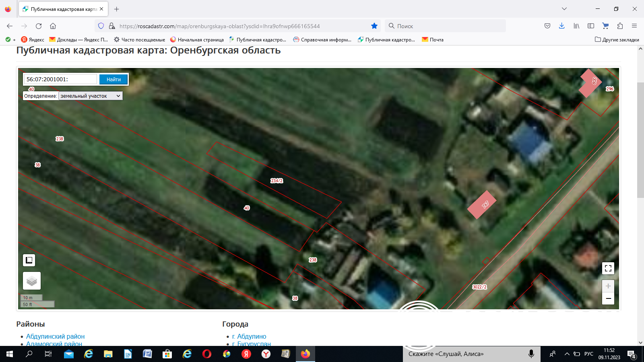Zoom out the cadastral map

[x=608, y=298]
